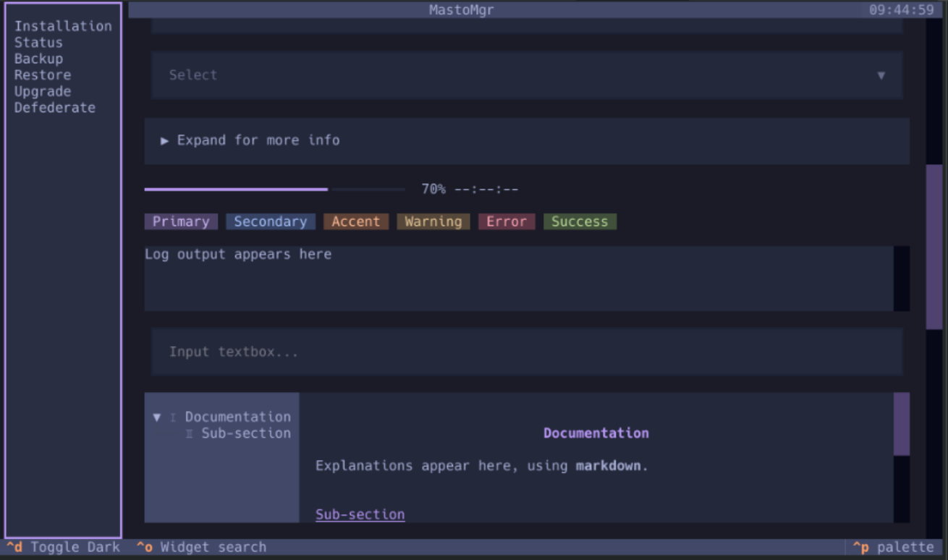
Task: Open the Installation sidebar item
Action: pos(63,26)
